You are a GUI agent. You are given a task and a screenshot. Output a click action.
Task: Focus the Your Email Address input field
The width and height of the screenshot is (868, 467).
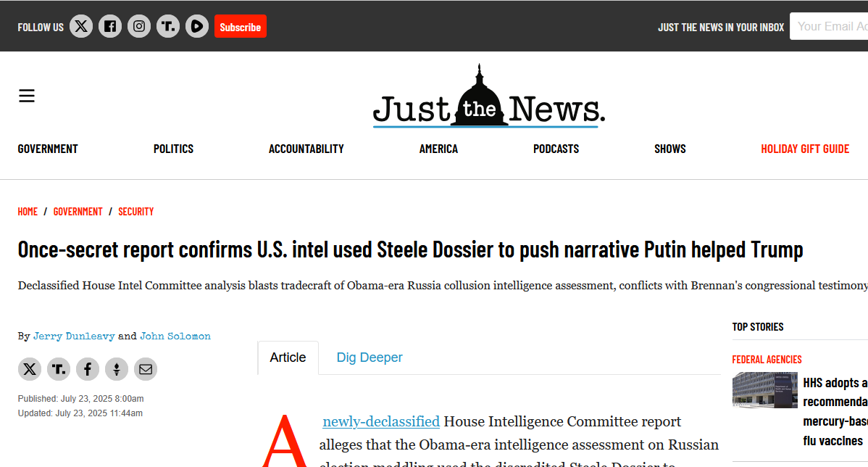point(829,26)
